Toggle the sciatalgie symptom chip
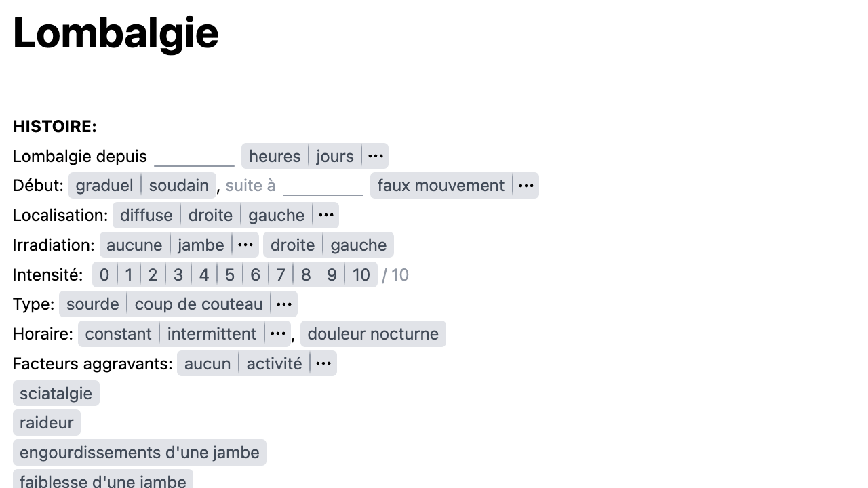 [56, 393]
